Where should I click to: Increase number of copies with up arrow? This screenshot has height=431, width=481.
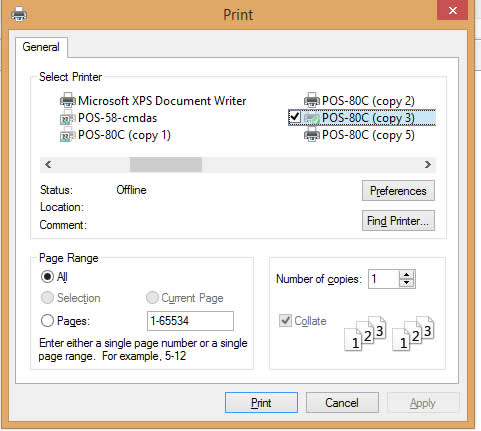click(406, 275)
